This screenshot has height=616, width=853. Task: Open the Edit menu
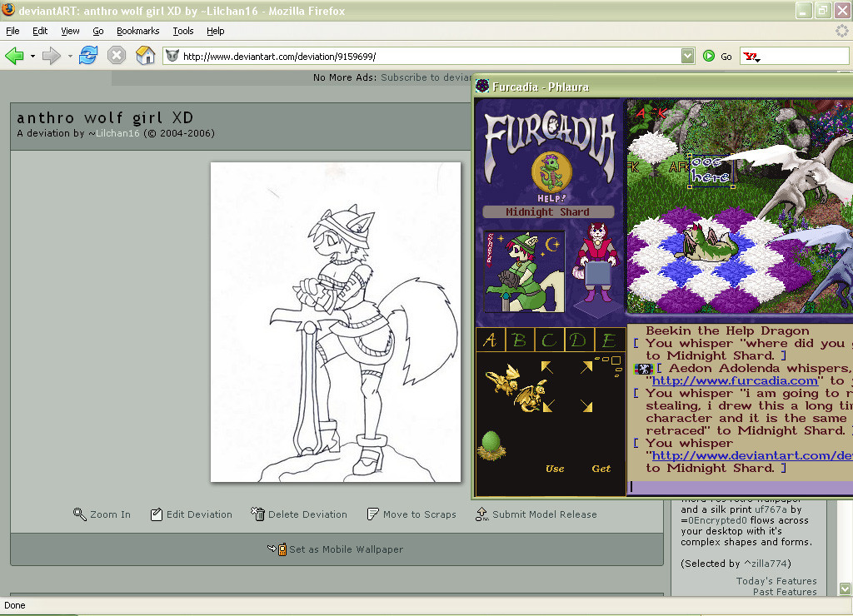(x=40, y=31)
